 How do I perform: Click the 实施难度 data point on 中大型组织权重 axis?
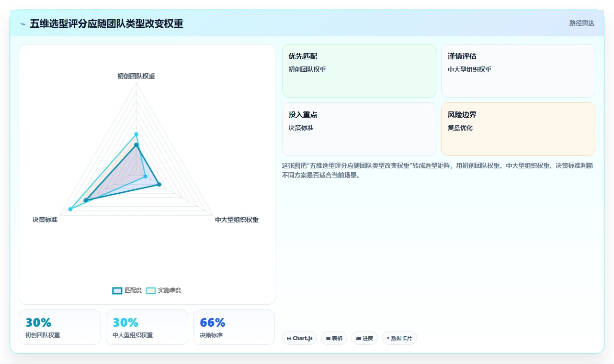pos(146,176)
